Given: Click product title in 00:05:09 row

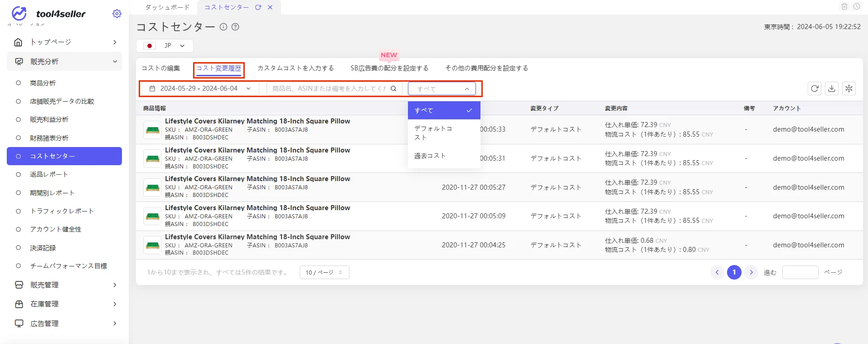Looking at the screenshot, I should pyautogui.click(x=257, y=208).
